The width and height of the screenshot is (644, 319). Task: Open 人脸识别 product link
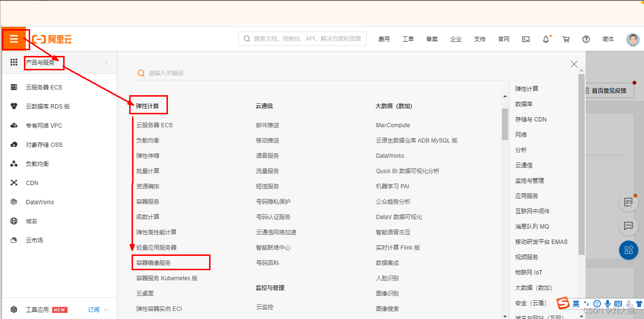pyautogui.click(x=387, y=278)
